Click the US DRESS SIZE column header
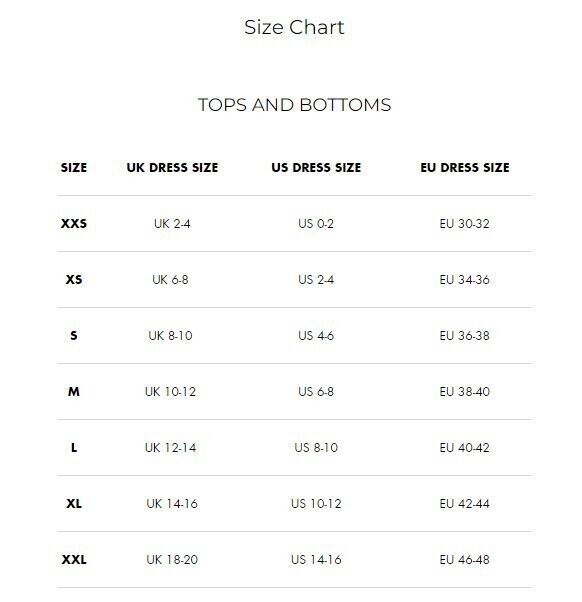 coord(316,167)
